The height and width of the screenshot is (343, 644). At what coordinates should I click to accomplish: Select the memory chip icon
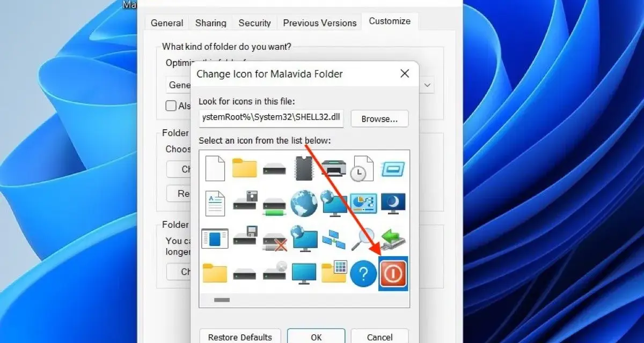click(304, 168)
